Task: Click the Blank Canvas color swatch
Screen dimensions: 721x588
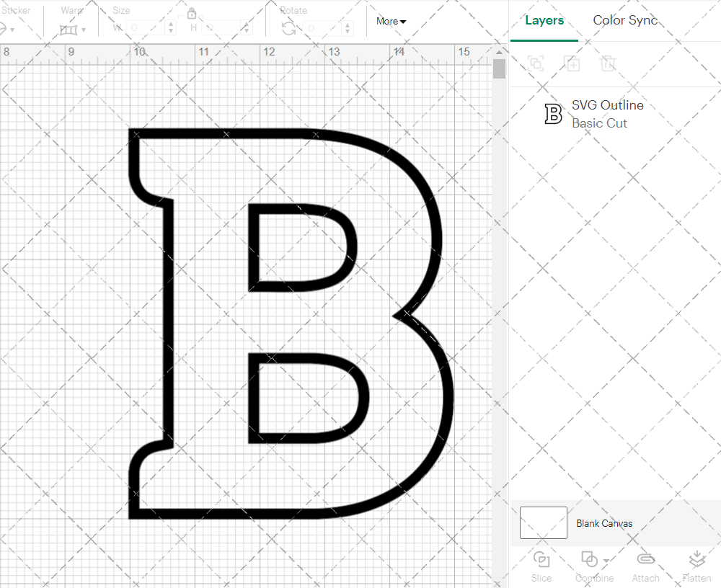Action: pyautogui.click(x=544, y=523)
